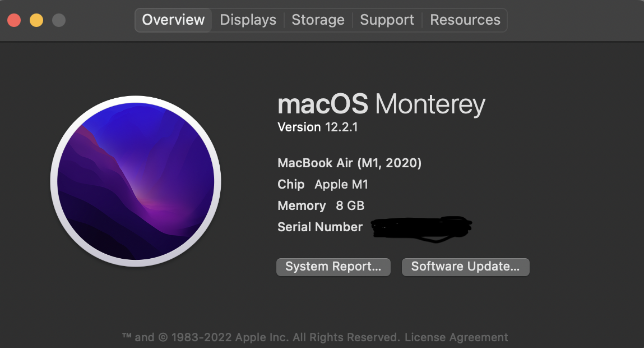644x348 pixels.
Task: Switch to the Displays tab
Action: click(x=248, y=20)
